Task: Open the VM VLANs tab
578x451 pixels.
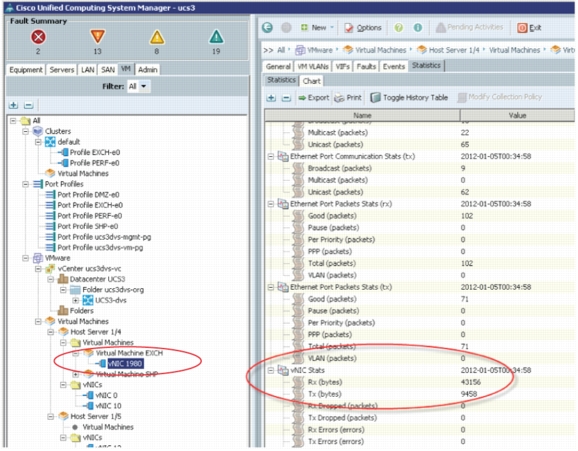Action: tap(313, 66)
